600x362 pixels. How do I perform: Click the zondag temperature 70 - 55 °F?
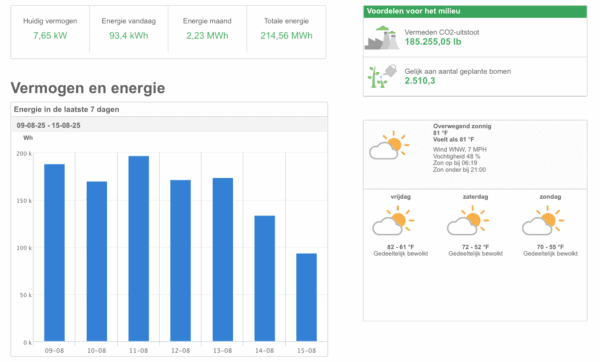pyautogui.click(x=550, y=247)
